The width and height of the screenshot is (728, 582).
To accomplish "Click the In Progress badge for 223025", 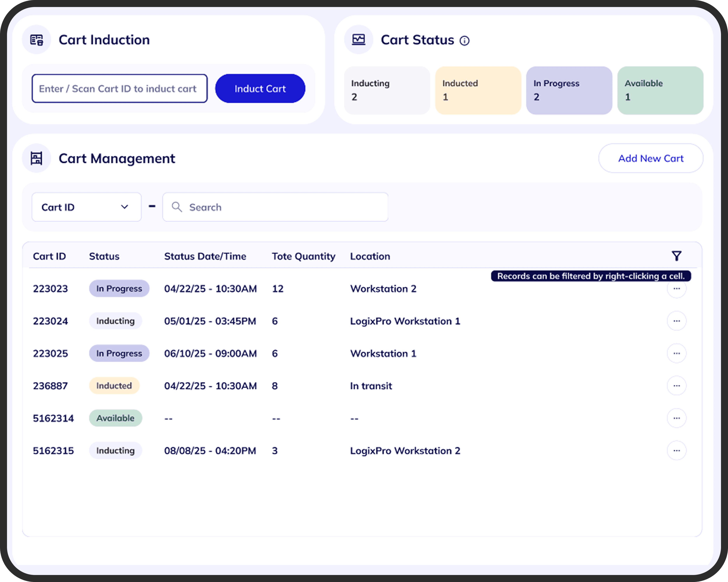I will [119, 353].
